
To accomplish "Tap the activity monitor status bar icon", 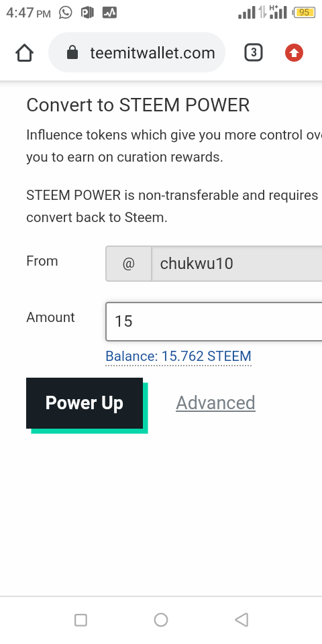I will (x=109, y=13).
